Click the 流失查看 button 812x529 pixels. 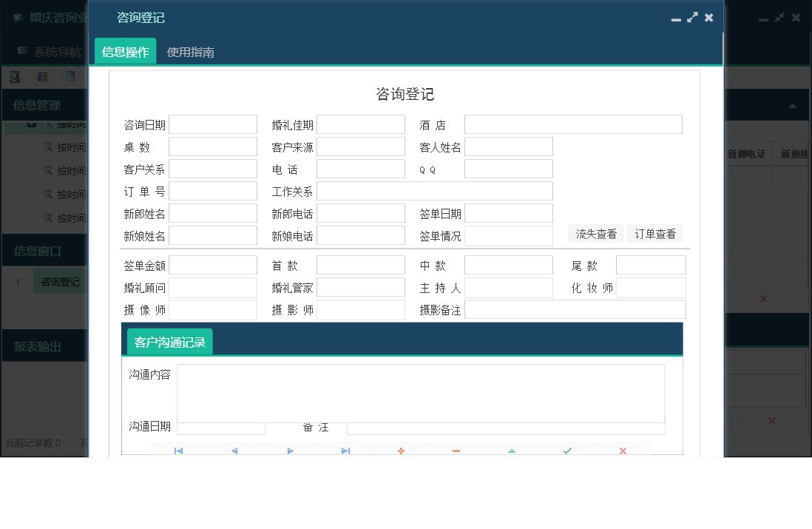595,232
